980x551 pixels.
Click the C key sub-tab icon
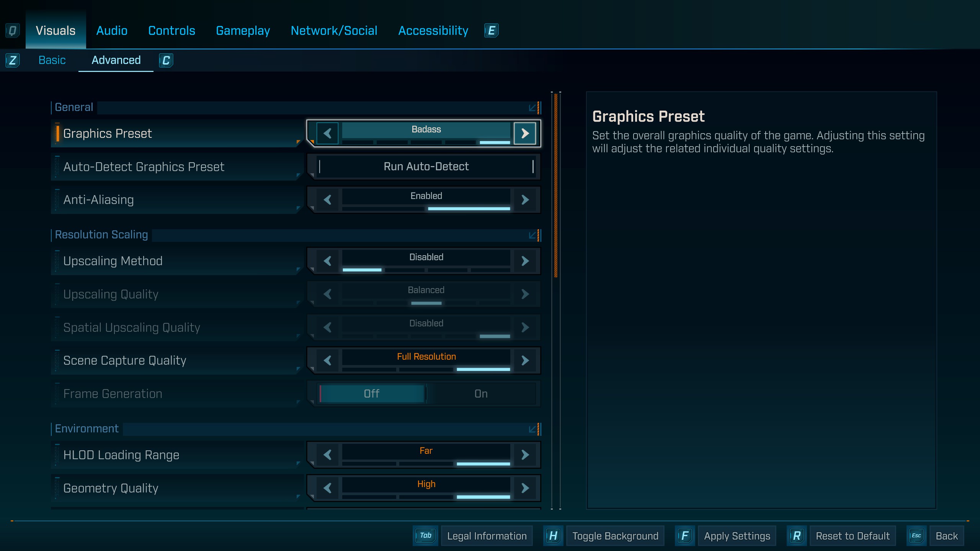(x=166, y=60)
